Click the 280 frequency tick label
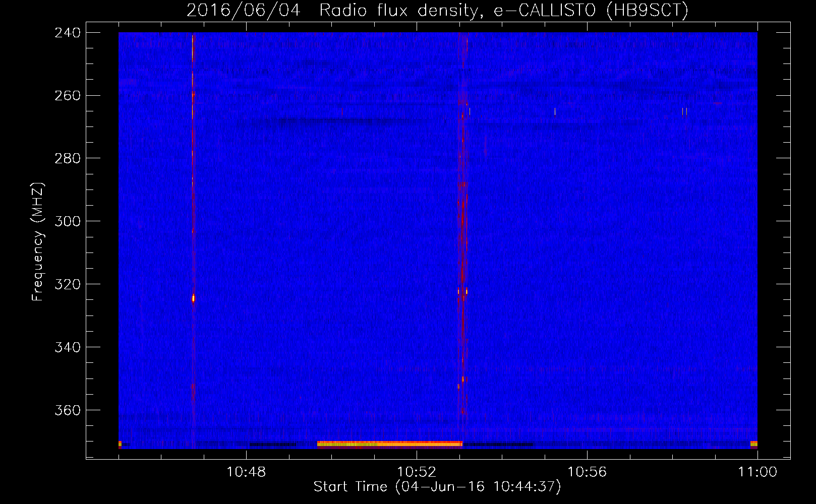816x504 pixels. 68,159
